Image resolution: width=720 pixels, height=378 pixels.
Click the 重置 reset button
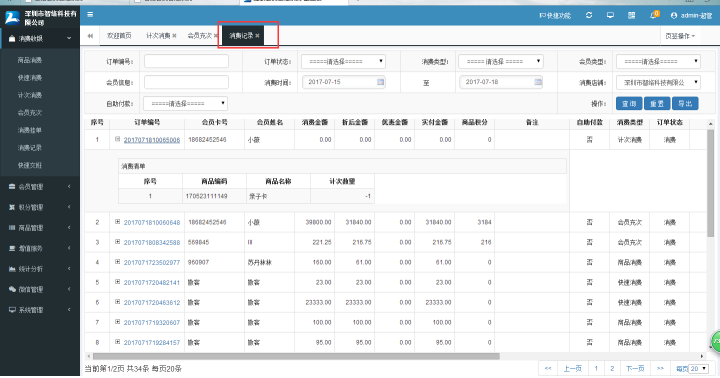(657, 104)
